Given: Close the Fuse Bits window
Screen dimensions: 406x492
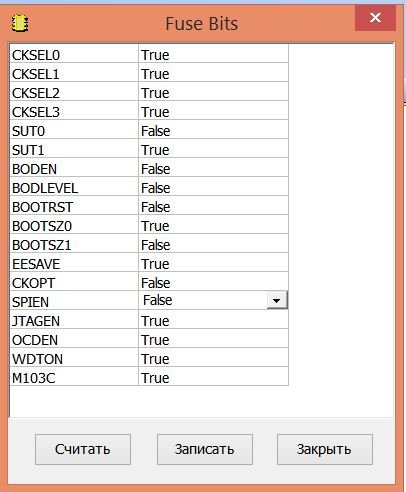Looking at the screenshot, I should pos(375,17).
